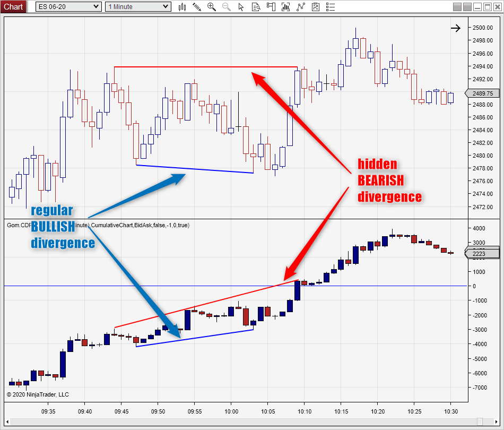The image size is (504, 430).
Task: Toggle Chart Trader panel icon
Action: pyautogui.click(x=271, y=7)
